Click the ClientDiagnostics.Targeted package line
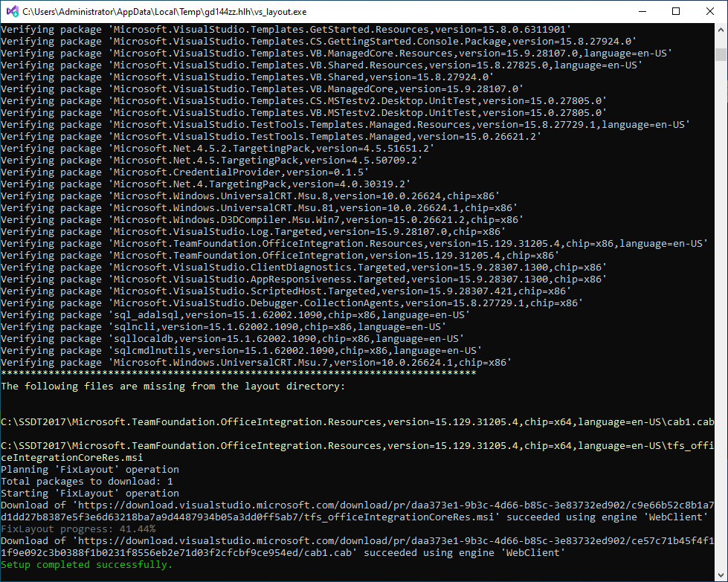728x582 pixels. pos(303,268)
